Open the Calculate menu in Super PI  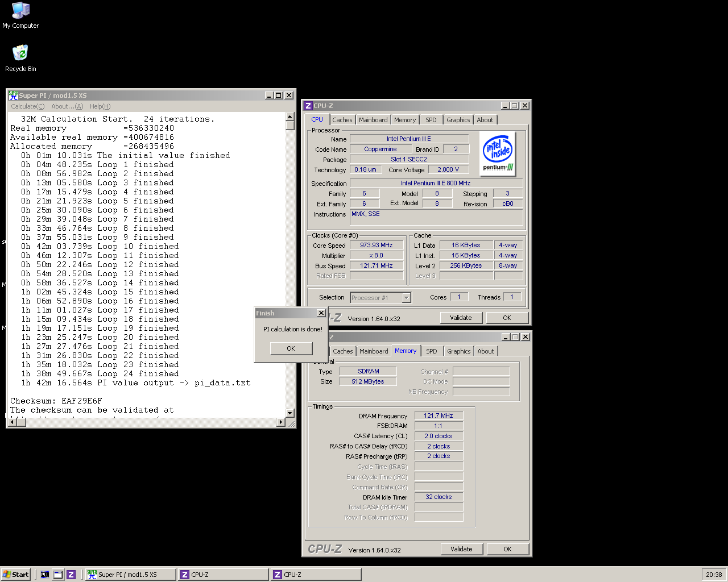click(x=27, y=106)
